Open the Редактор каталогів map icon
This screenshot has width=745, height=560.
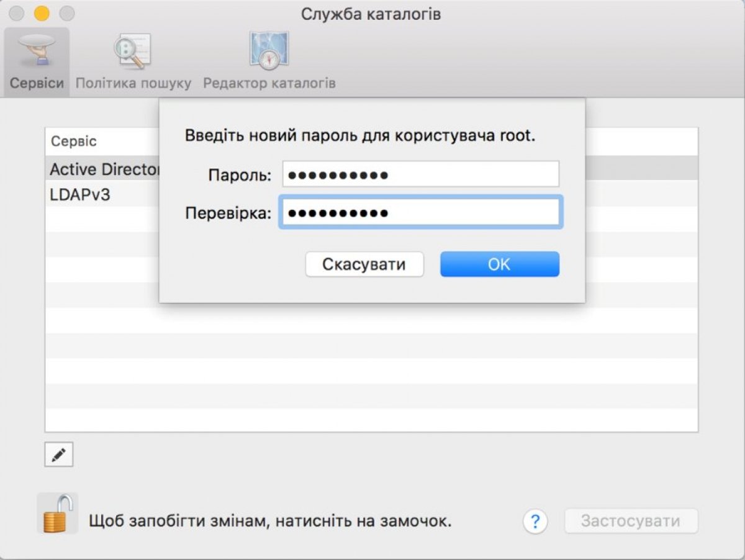(x=269, y=52)
